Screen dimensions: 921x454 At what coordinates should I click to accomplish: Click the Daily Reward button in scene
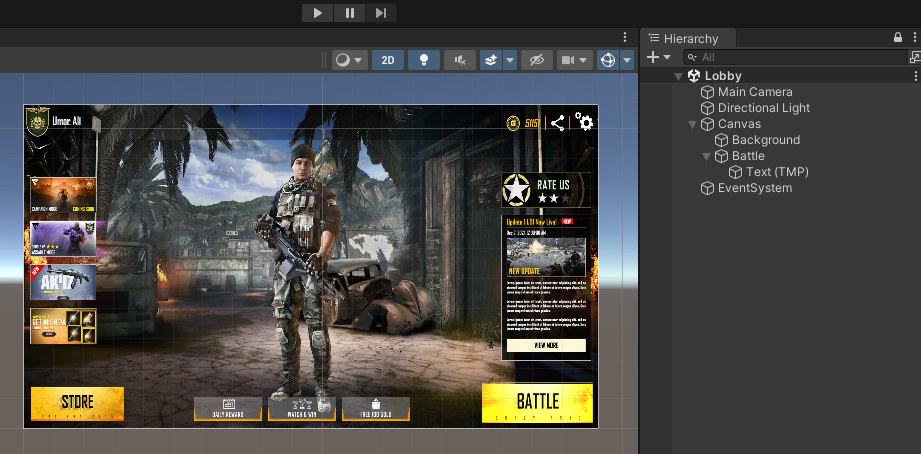228,409
